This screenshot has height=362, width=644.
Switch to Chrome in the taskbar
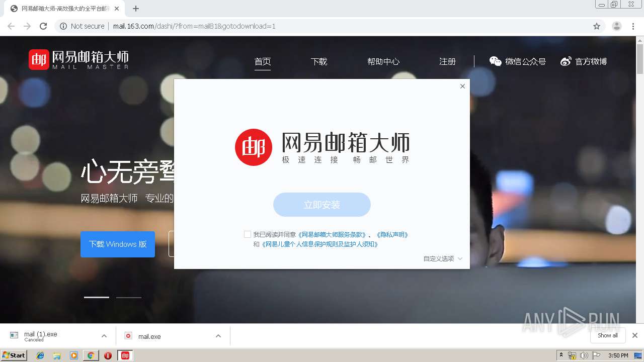pos(91,355)
